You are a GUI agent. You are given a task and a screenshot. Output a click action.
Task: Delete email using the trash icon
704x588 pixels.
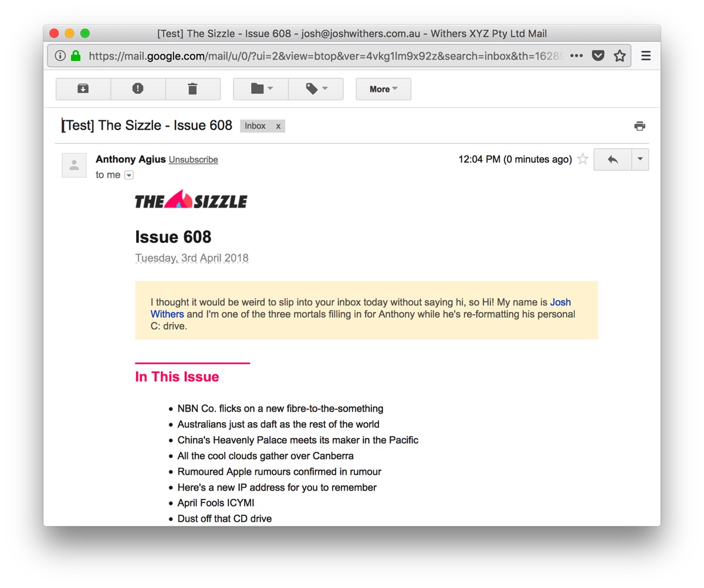pyautogui.click(x=192, y=89)
